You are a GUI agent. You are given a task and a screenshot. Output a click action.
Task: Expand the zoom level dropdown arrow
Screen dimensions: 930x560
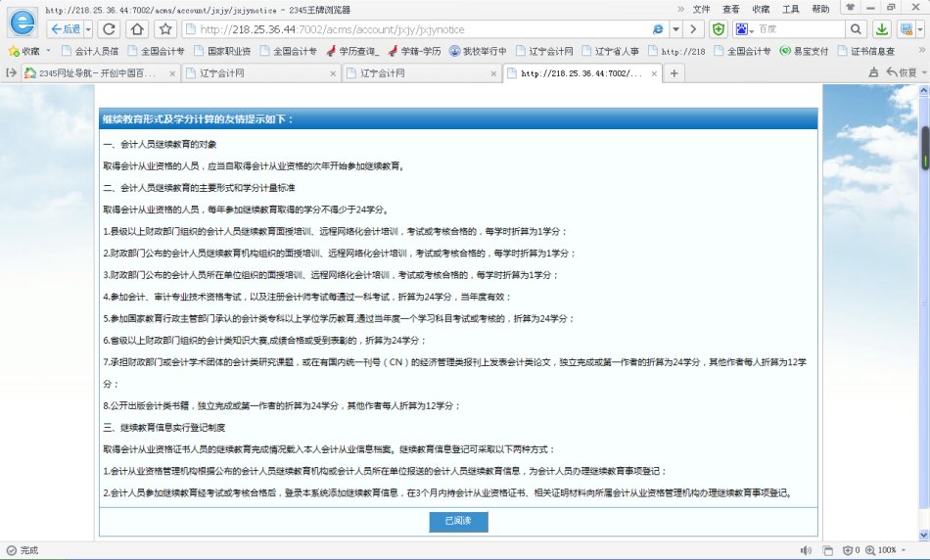pyautogui.click(x=904, y=550)
